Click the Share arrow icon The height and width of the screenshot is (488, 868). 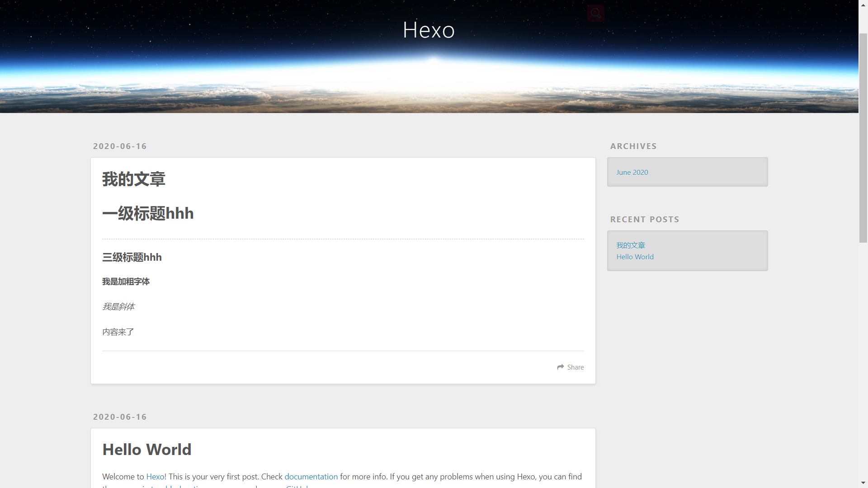(x=561, y=367)
